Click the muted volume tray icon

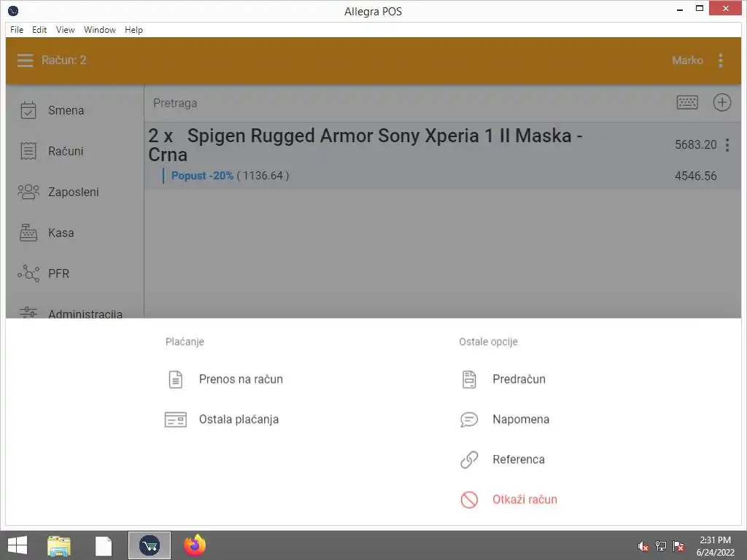click(x=643, y=546)
